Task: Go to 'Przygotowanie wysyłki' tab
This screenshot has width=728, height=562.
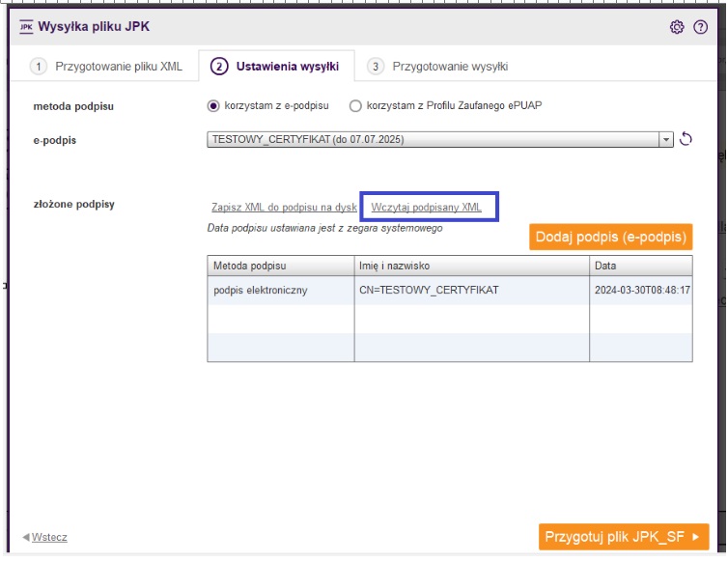Action: (x=437, y=67)
